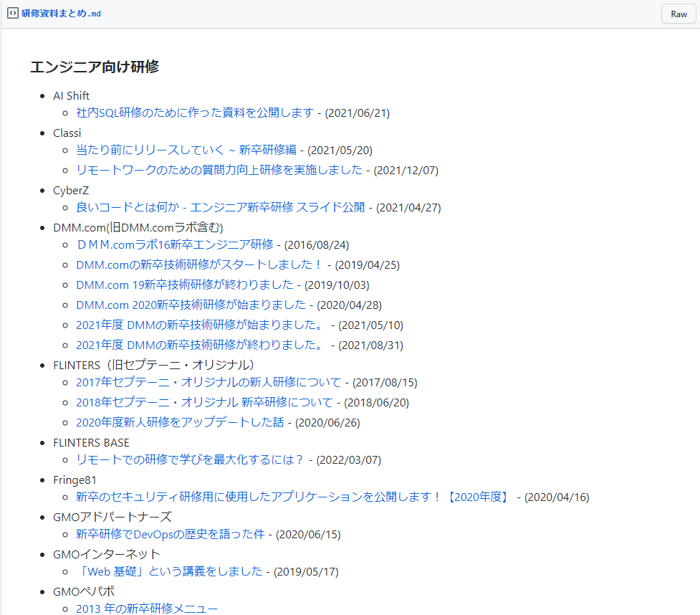This screenshot has width=700, height=615.
Task: Click the (2020/04/16) date text
Action: click(x=557, y=497)
